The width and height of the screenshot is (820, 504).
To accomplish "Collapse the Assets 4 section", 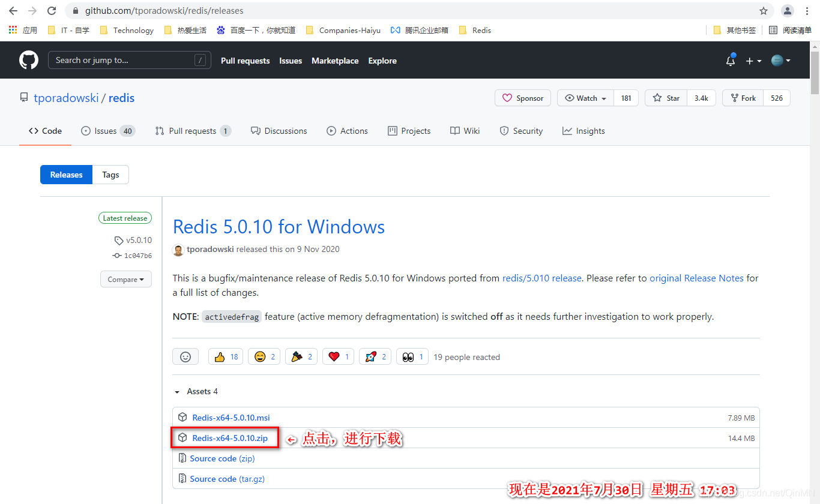I will click(196, 391).
